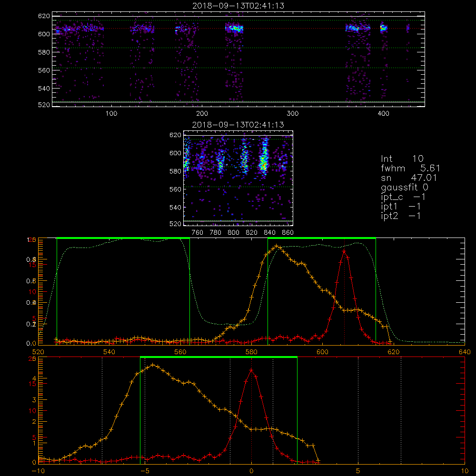This screenshot has height=476, width=476.
Task: Click the 620 label on top image y-axis
Action: pos(44,16)
